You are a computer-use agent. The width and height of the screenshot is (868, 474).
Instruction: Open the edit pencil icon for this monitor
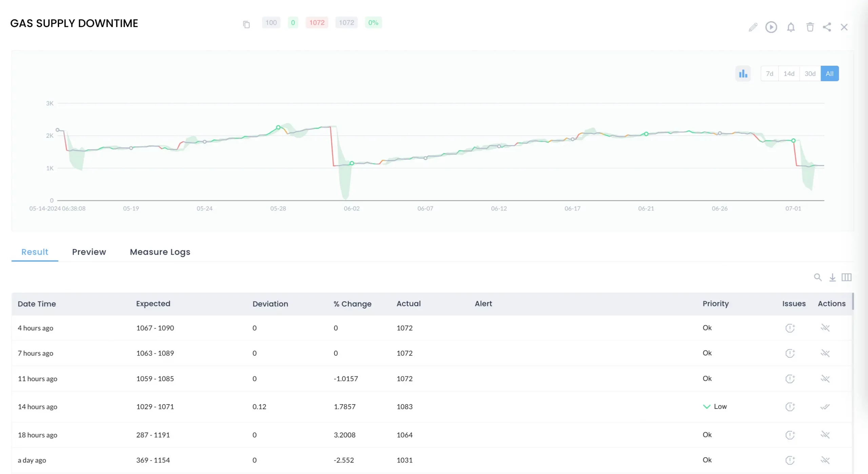[753, 27]
